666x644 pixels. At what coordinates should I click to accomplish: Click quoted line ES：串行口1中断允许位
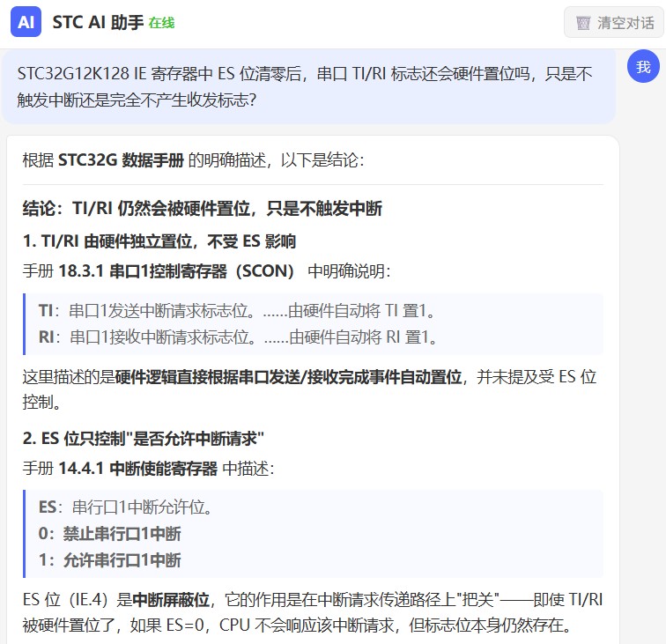tap(125, 507)
